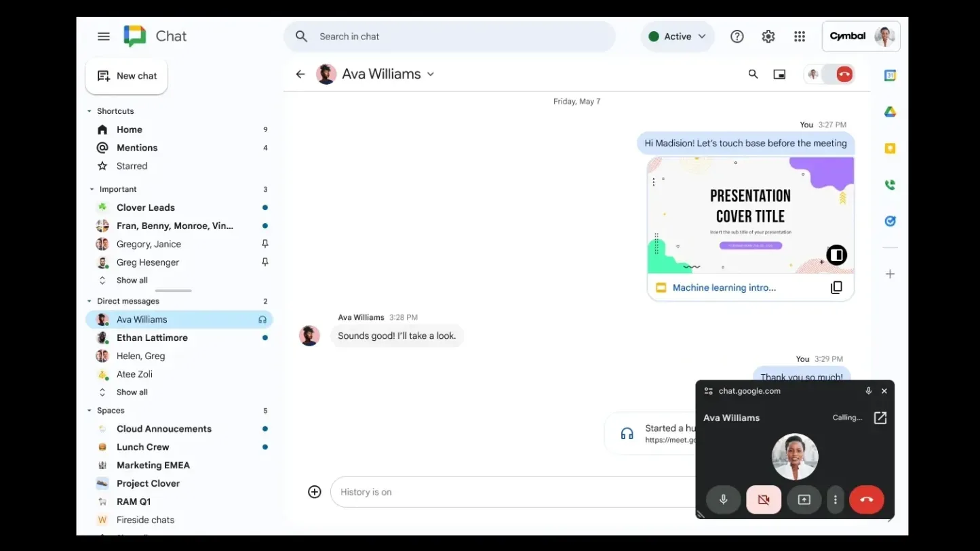Open the Machine learning intro link

(x=724, y=287)
